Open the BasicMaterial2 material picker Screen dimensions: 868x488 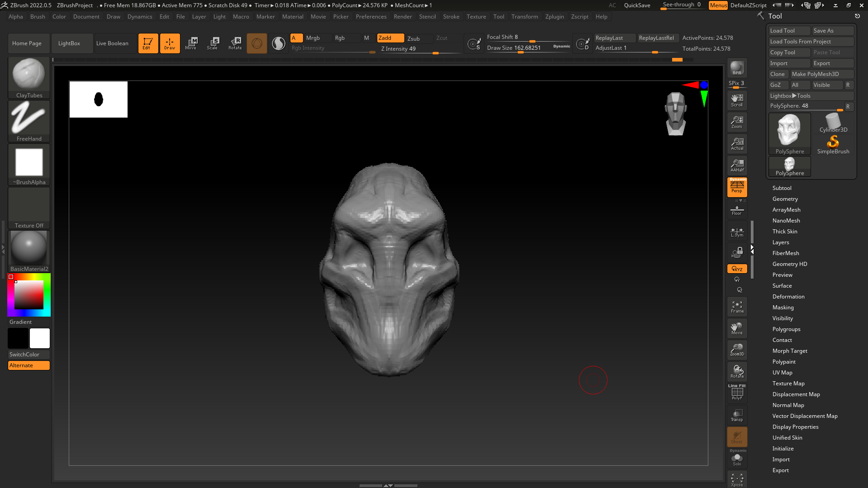point(29,251)
